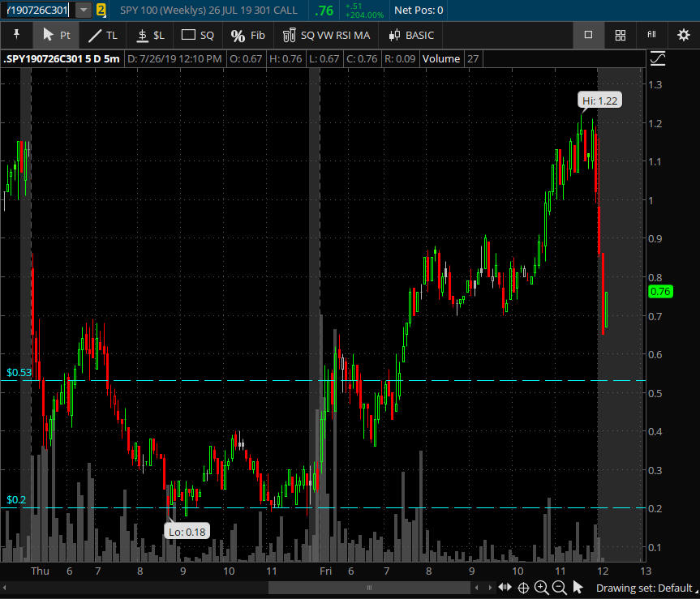
Task: Click the yellow 2 symbol link icon
Action: pos(101,10)
